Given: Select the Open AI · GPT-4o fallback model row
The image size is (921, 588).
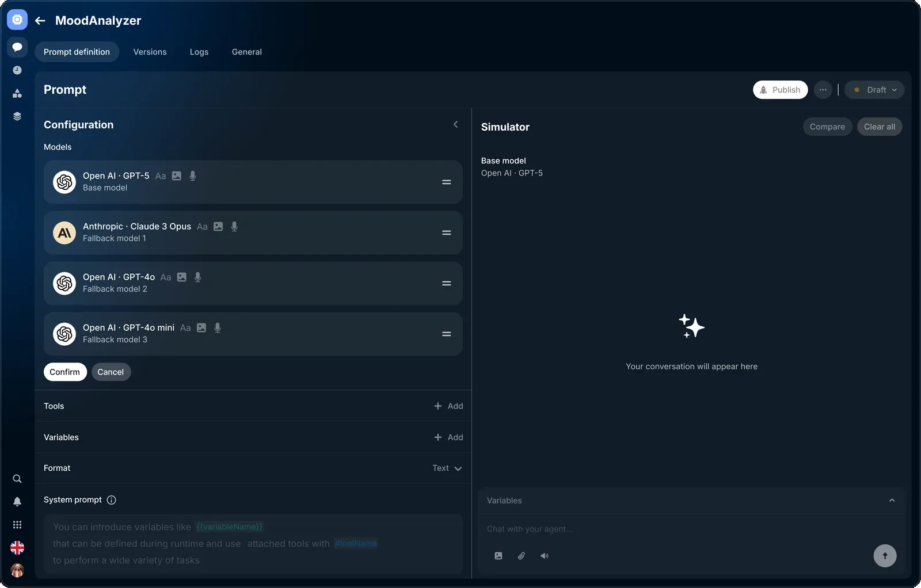Looking at the screenshot, I should (253, 283).
